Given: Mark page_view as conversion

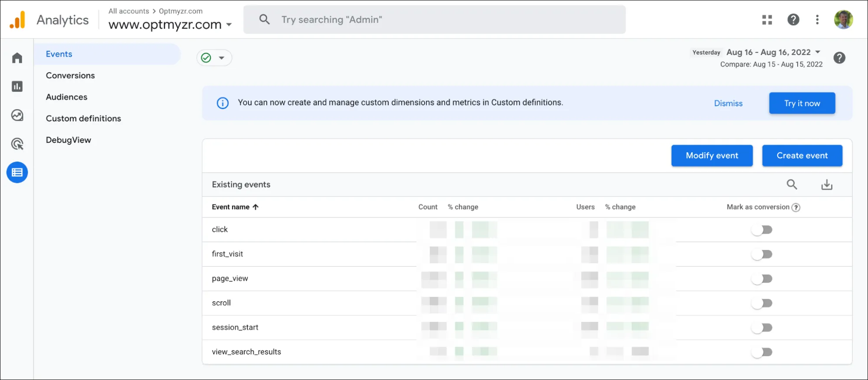Looking at the screenshot, I should 762,279.
